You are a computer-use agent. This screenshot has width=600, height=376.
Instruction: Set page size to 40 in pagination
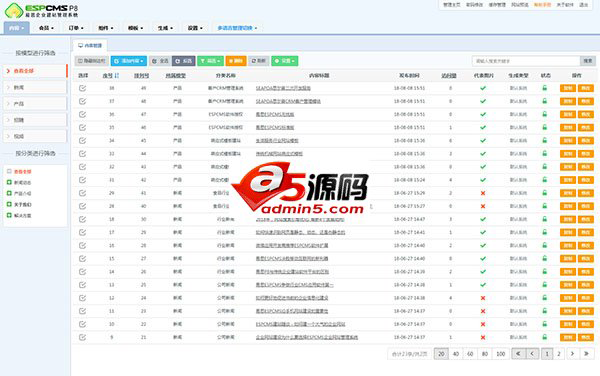click(456, 354)
